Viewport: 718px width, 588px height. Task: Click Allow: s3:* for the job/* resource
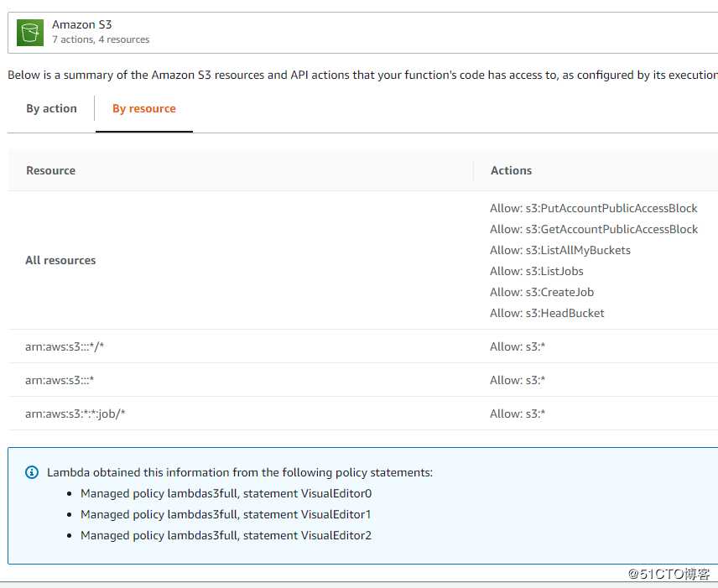click(x=518, y=414)
